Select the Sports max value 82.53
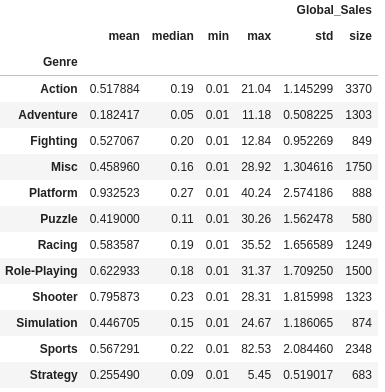Image resolution: width=385 pixels, height=392 pixels. 256,349
